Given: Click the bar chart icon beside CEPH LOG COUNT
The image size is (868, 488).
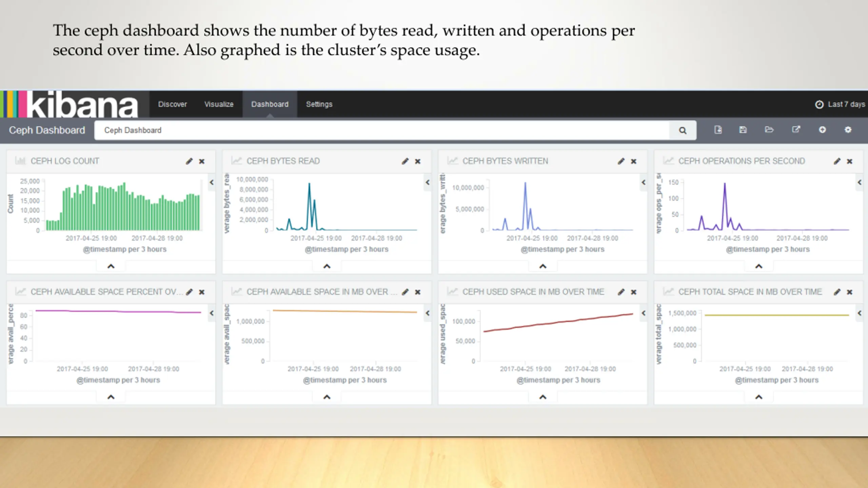Looking at the screenshot, I should (20, 161).
